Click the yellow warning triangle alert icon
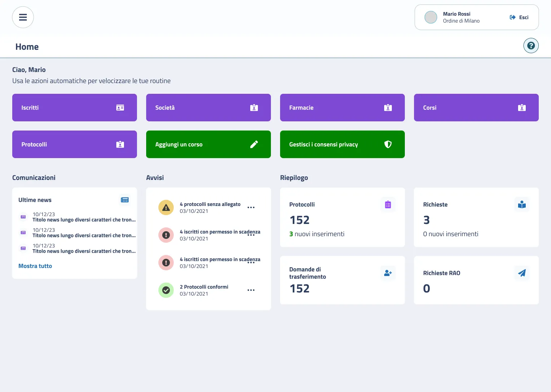This screenshot has width=551, height=392. [x=166, y=207]
